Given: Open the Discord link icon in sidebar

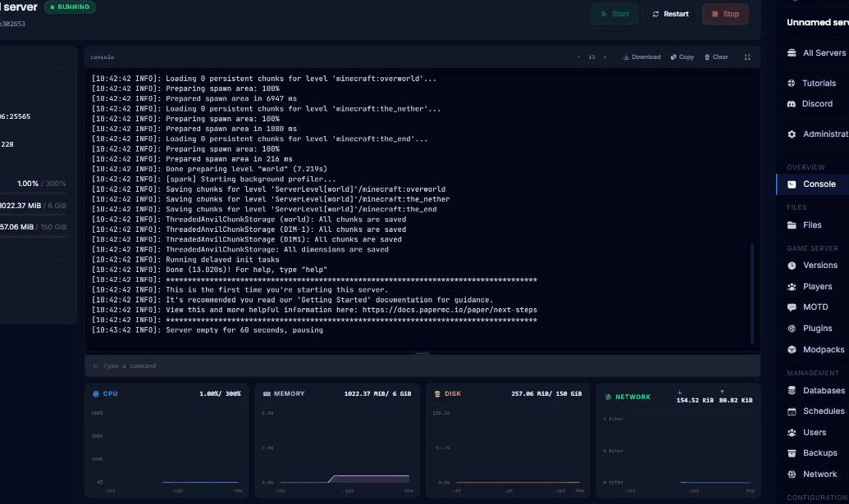Looking at the screenshot, I should (x=791, y=104).
